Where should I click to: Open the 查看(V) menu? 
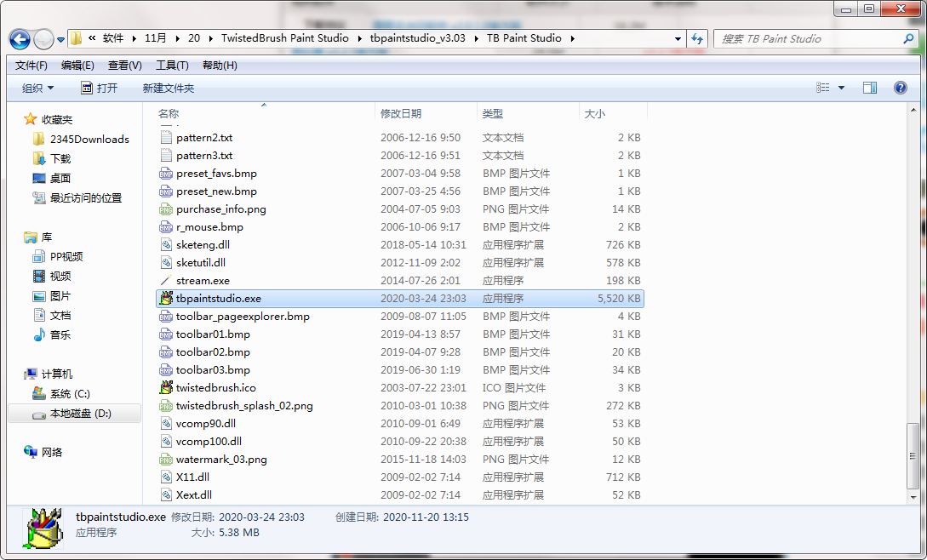coord(125,65)
